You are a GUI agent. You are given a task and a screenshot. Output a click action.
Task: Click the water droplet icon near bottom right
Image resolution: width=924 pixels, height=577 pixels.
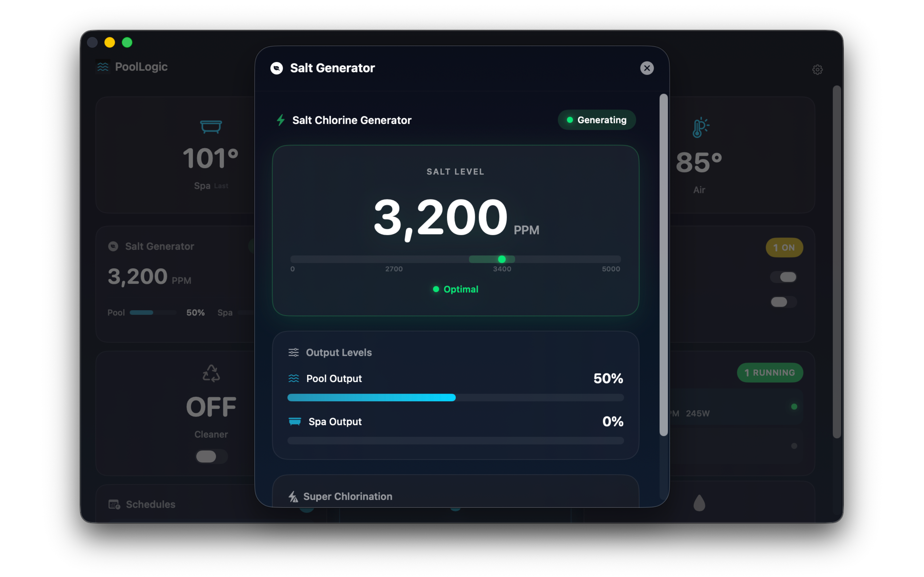[700, 502]
